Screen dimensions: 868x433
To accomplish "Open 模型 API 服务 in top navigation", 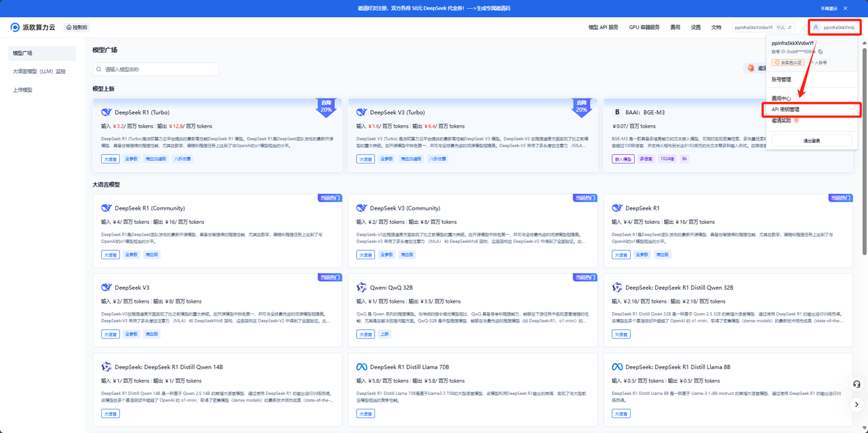I will pyautogui.click(x=603, y=27).
